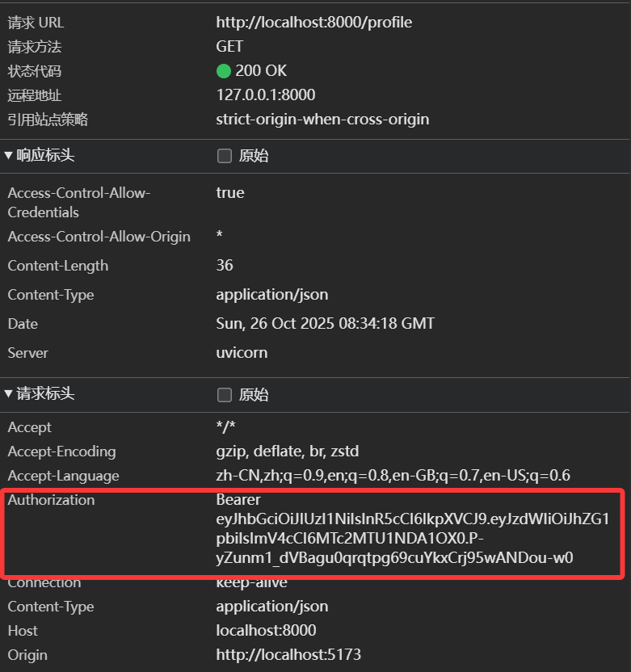Image resolution: width=631 pixels, height=672 pixels.
Task: Select the request URL http://localhost:8000/profile
Action: [313, 23]
